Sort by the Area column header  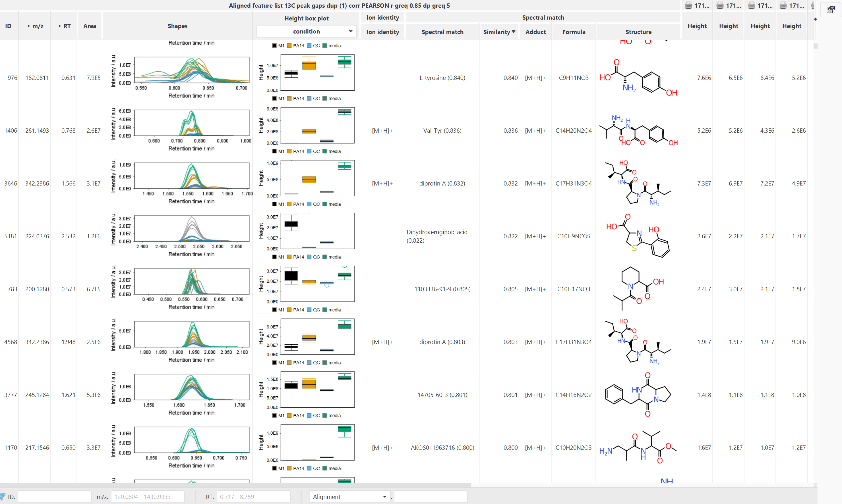coord(89,26)
